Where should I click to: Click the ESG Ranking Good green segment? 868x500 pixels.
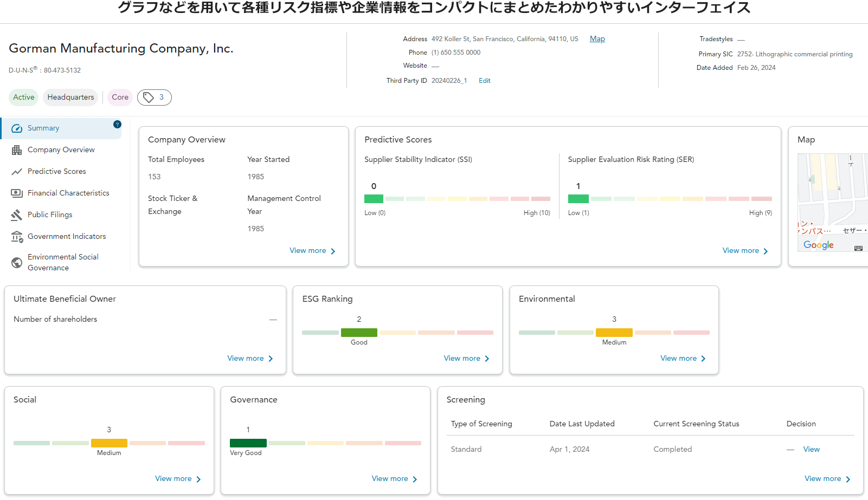point(359,333)
